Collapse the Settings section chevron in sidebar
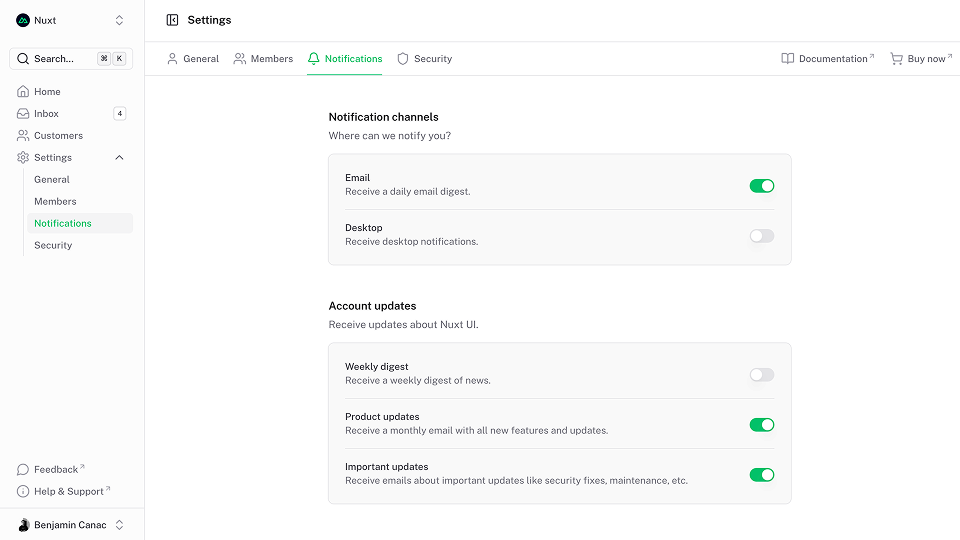960x540 pixels. click(x=120, y=158)
